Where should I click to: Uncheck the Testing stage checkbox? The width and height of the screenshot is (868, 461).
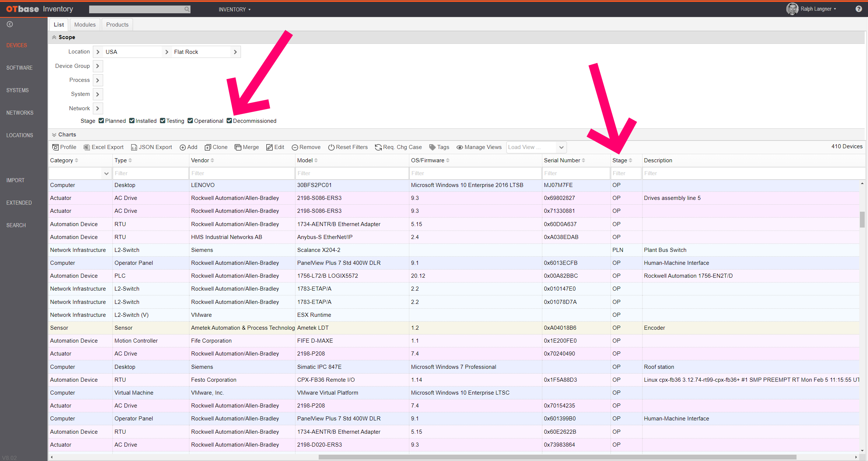pyautogui.click(x=162, y=121)
